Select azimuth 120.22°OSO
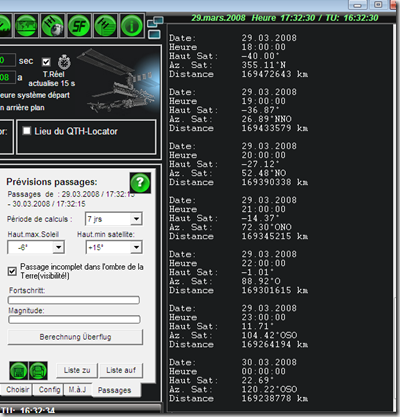Viewport: 400px width, 417px height. pyautogui.click(x=269, y=389)
